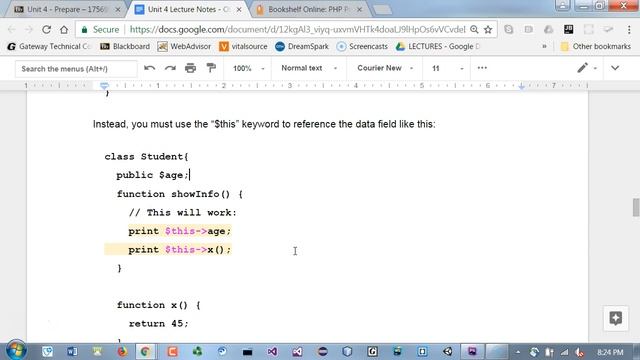
Task: Click the vertical scrollbar thumb
Action: (x=636, y=207)
